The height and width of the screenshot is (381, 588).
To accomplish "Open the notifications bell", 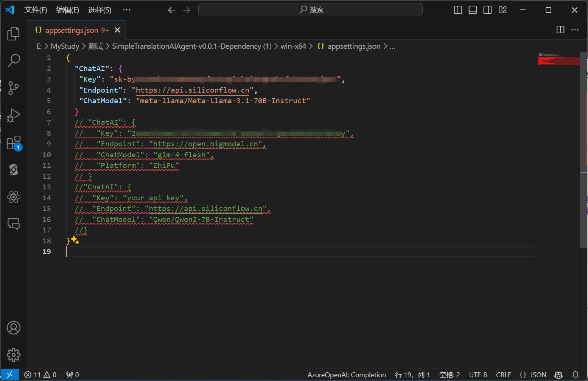I will point(576,375).
